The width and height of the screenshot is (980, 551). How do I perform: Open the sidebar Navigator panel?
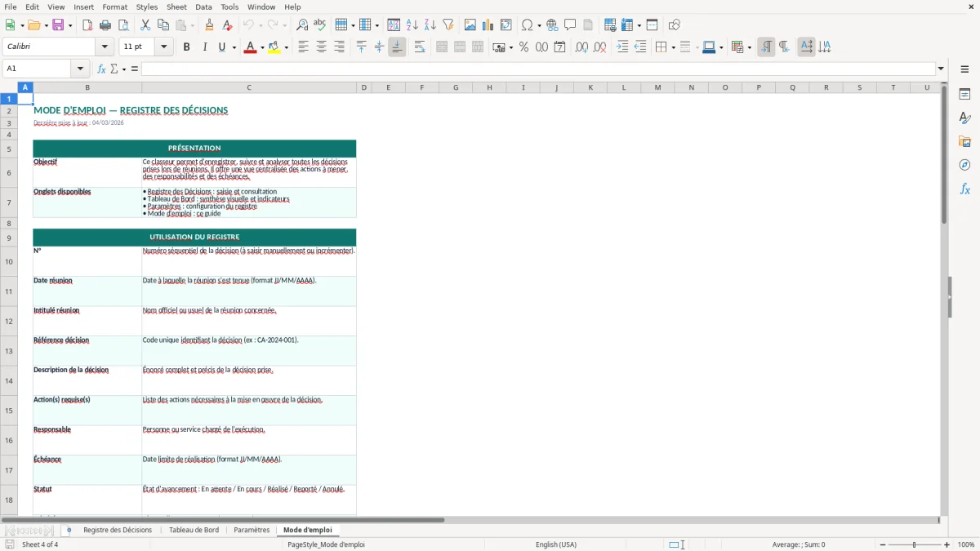[x=964, y=166]
